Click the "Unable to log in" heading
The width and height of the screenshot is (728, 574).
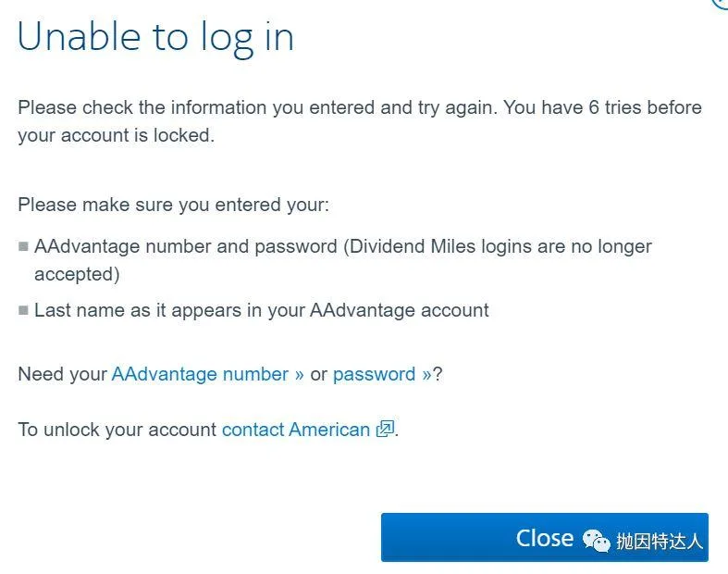155,37
